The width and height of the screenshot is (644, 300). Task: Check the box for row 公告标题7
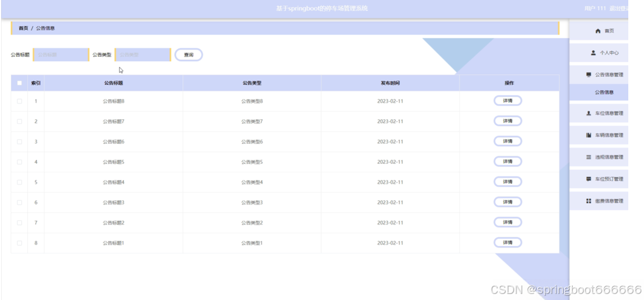(19, 121)
